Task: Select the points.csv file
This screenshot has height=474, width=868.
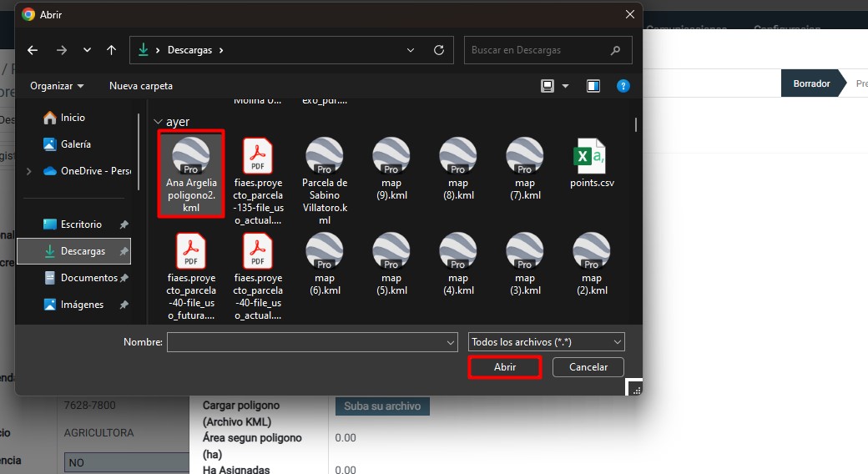Action: [592, 164]
